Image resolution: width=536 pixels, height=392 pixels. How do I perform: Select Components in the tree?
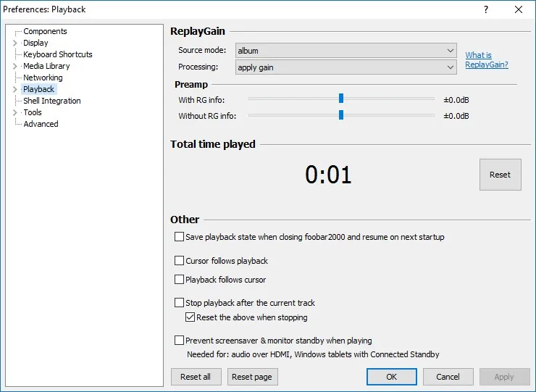click(45, 31)
